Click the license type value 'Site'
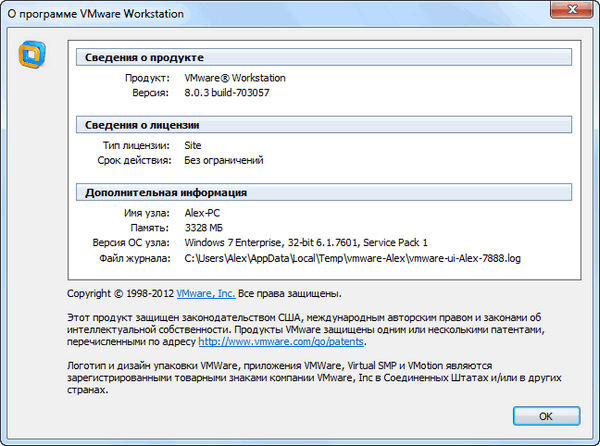Image resolution: width=600 pixels, height=446 pixels. click(194, 145)
